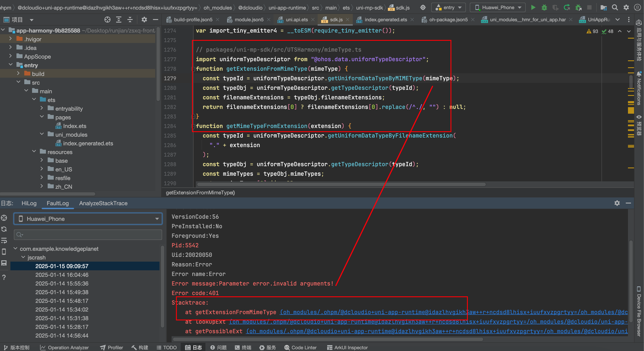
Task: Toggle Device File Browser side panel
Action: (x=639, y=311)
